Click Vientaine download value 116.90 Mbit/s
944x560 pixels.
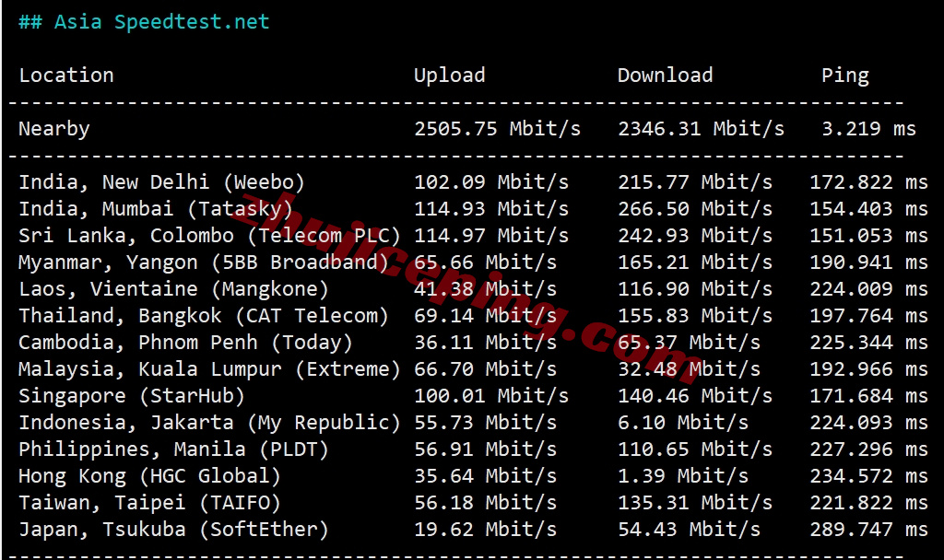[x=695, y=288]
